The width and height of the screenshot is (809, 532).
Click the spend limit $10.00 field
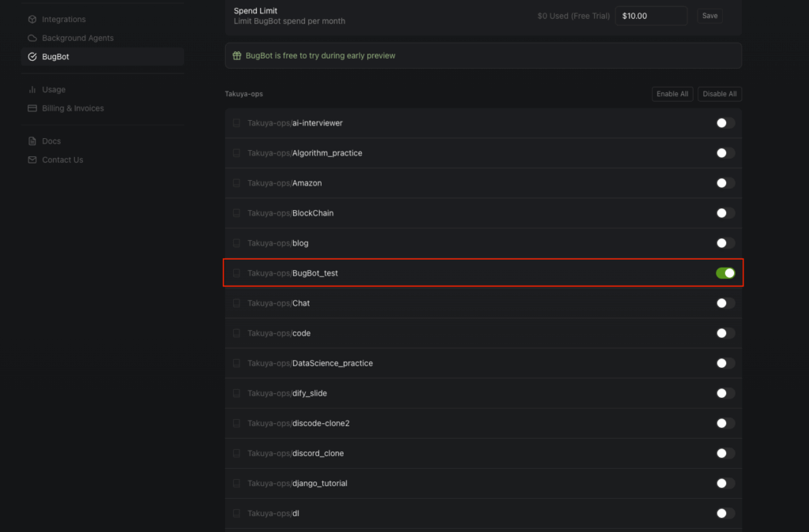[651, 16]
